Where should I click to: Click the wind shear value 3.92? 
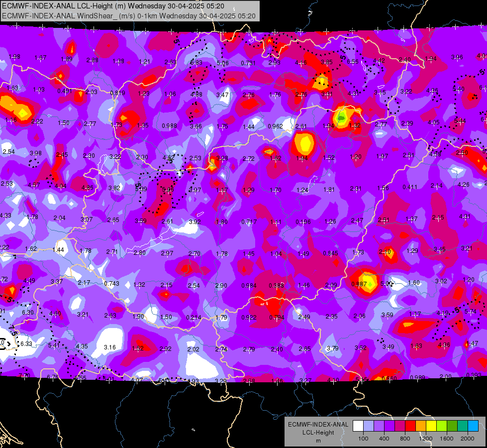(x=195, y=222)
